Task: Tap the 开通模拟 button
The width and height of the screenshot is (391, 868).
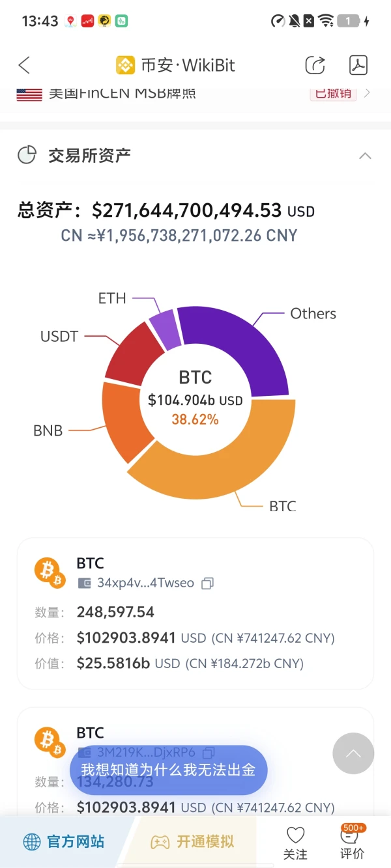Action: pyautogui.click(x=193, y=842)
